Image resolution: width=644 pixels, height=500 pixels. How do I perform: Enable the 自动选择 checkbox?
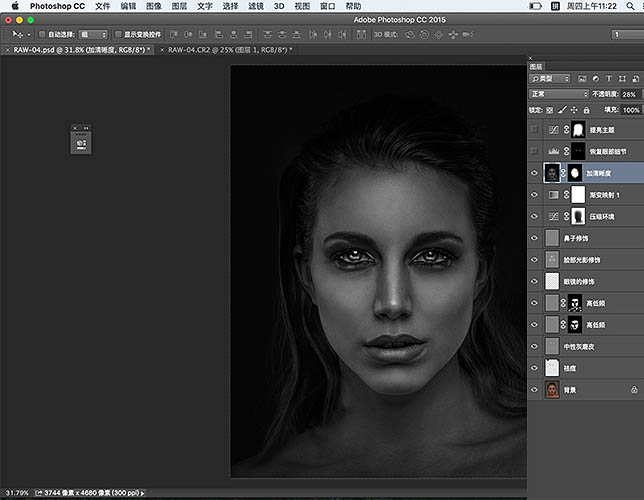click(x=42, y=33)
